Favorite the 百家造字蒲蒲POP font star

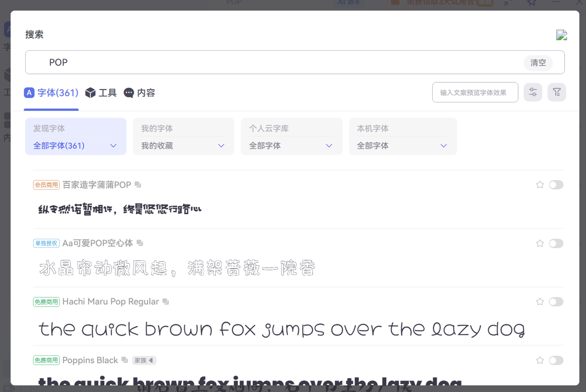[540, 185]
